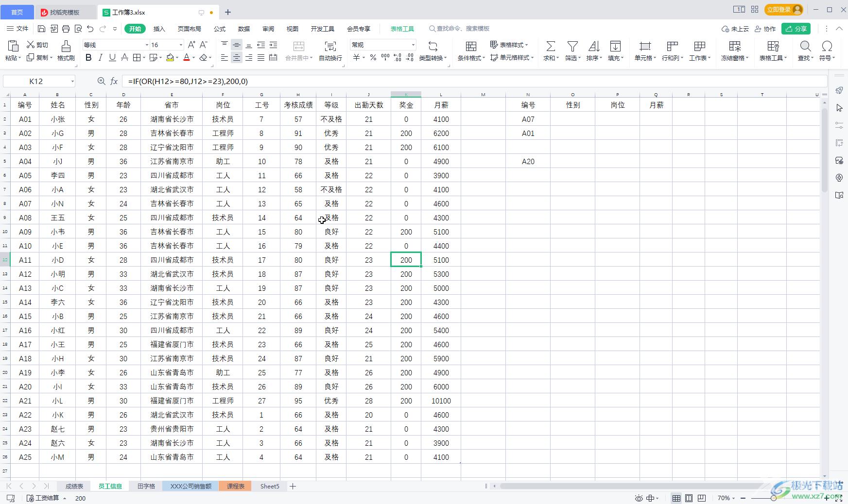This screenshot has height=504, width=848.
Task: Toggle Wrap Text (自动换行)
Action: (330, 51)
